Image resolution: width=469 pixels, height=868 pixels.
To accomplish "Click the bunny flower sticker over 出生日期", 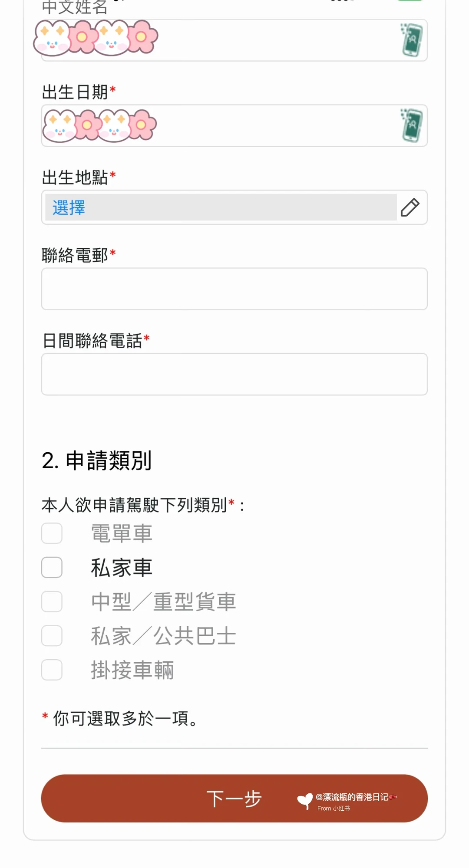I will (99, 125).
